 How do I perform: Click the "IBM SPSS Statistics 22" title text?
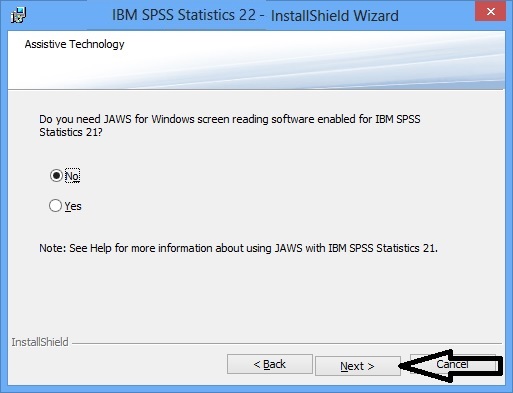(x=184, y=15)
